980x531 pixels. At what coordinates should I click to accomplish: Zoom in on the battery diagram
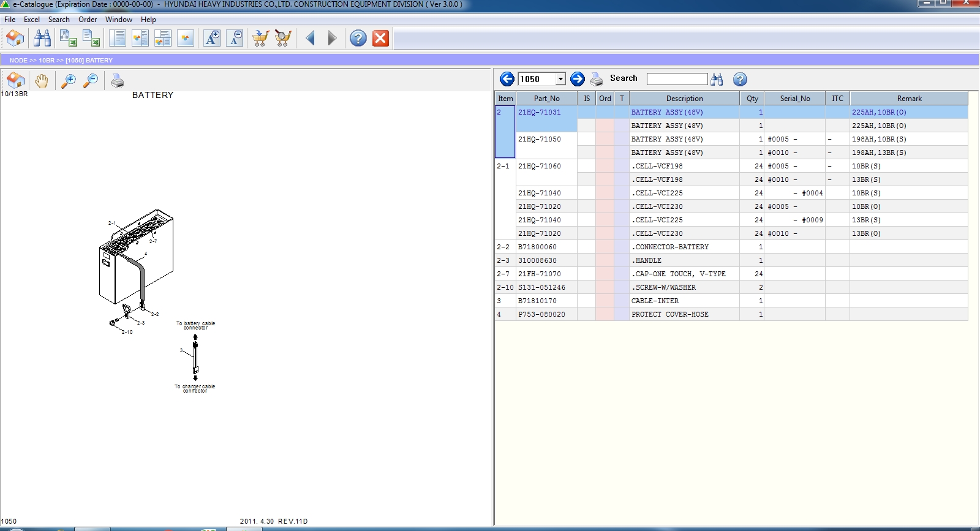pyautogui.click(x=69, y=80)
